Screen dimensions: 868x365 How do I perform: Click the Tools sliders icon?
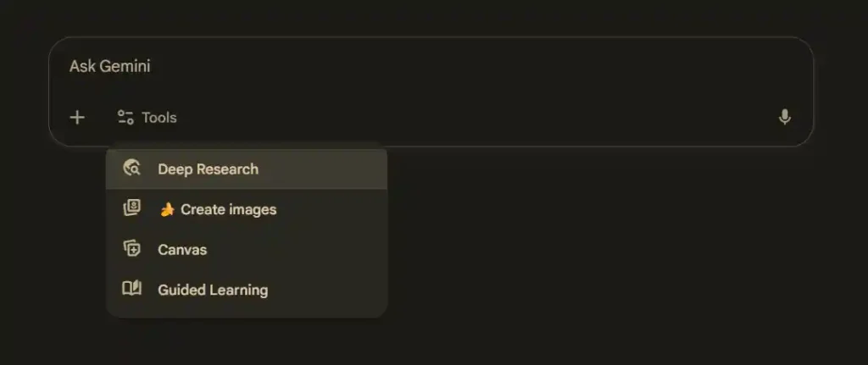tap(125, 118)
